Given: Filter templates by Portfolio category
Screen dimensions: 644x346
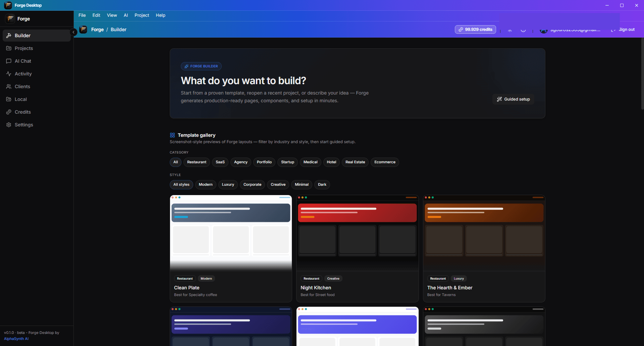Looking at the screenshot, I should [264, 162].
